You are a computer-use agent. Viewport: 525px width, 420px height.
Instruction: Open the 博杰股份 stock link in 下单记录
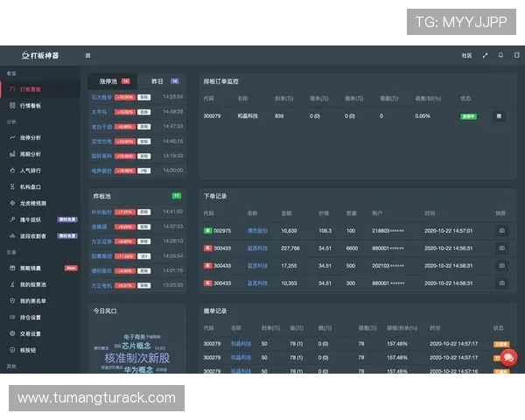click(x=256, y=231)
